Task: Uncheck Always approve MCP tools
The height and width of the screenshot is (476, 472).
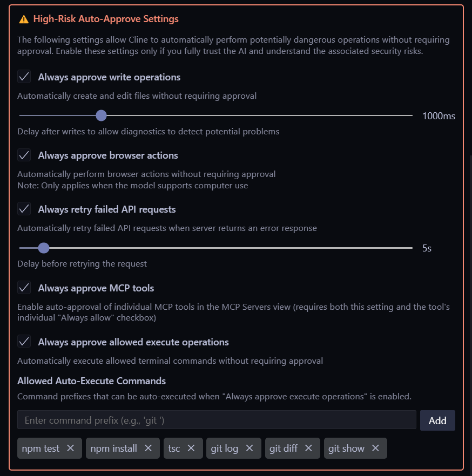Action: click(24, 288)
